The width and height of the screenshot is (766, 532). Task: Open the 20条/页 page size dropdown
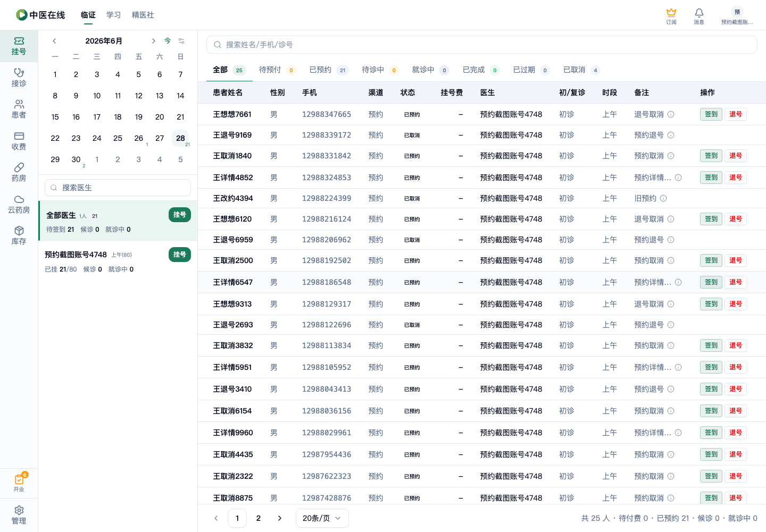click(x=322, y=518)
